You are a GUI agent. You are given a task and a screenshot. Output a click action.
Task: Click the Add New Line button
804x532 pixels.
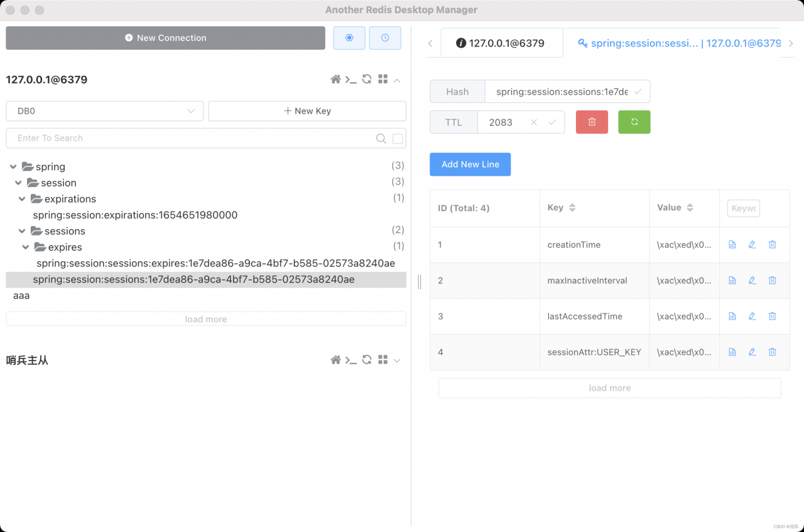[x=470, y=165]
